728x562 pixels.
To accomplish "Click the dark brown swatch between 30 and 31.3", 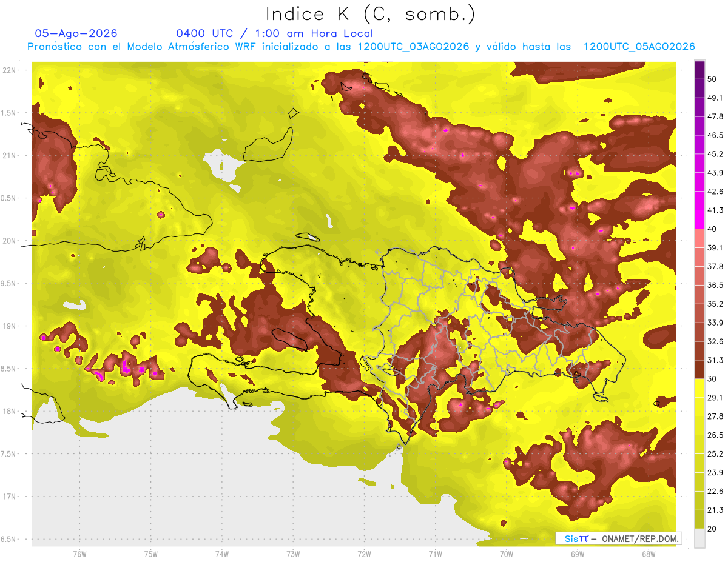I will (699, 369).
